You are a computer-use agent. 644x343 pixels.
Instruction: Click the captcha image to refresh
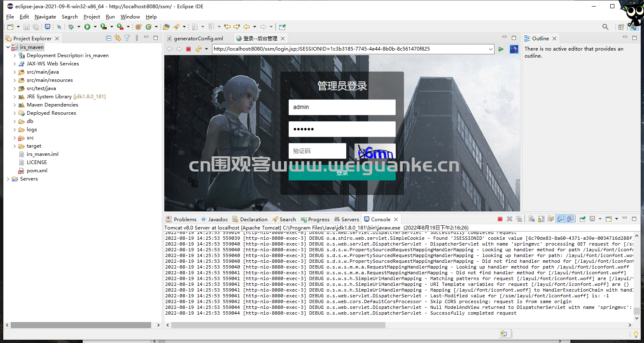(x=375, y=151)
